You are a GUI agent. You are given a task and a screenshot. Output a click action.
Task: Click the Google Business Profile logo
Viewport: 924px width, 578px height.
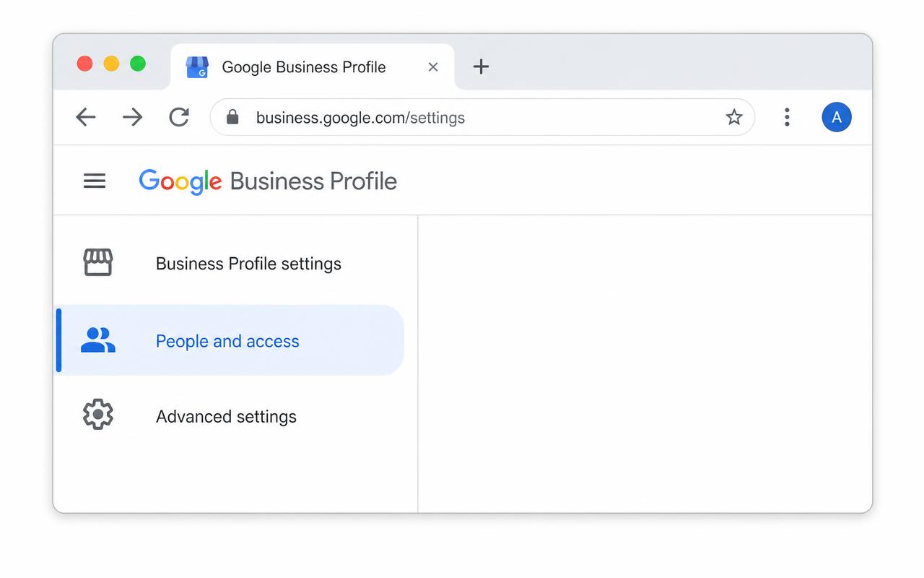click(268, 181)
